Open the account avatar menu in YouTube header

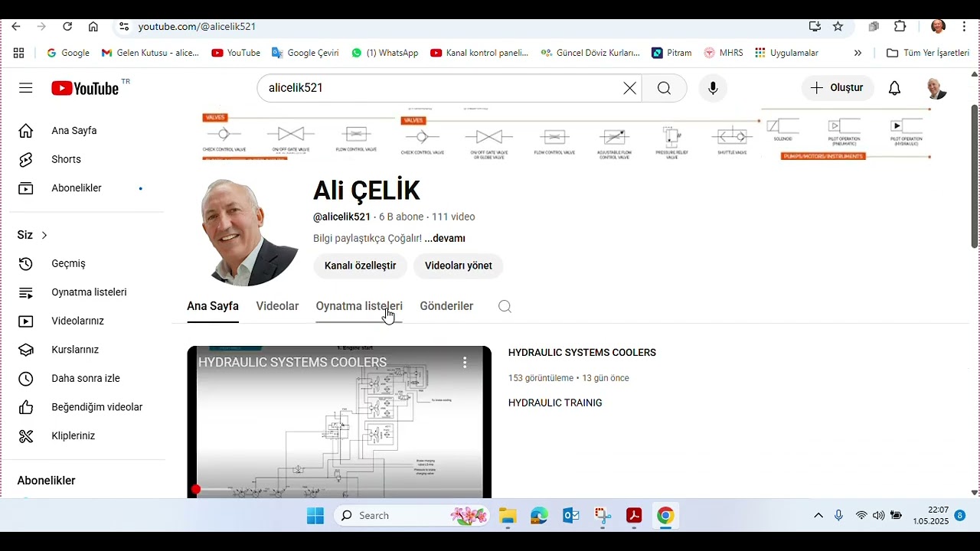point(936,88)
